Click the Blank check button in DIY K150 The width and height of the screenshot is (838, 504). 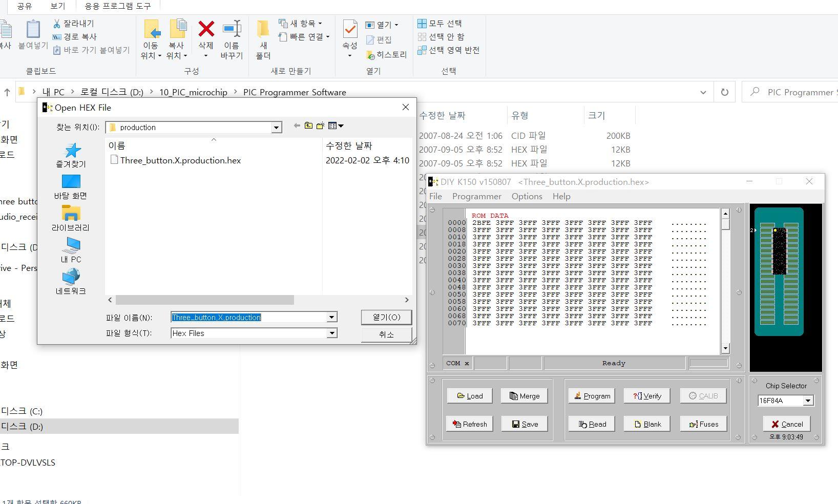[647, 424]
